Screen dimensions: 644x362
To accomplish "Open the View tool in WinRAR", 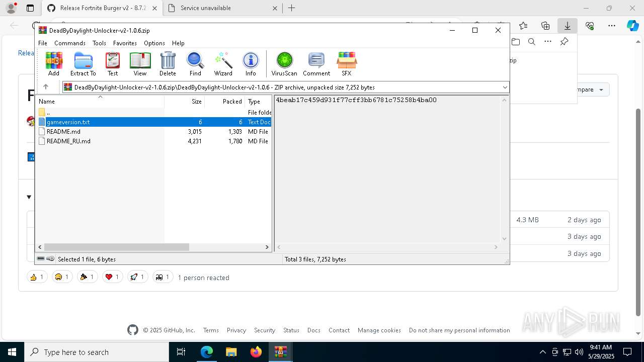I will 140,64.
